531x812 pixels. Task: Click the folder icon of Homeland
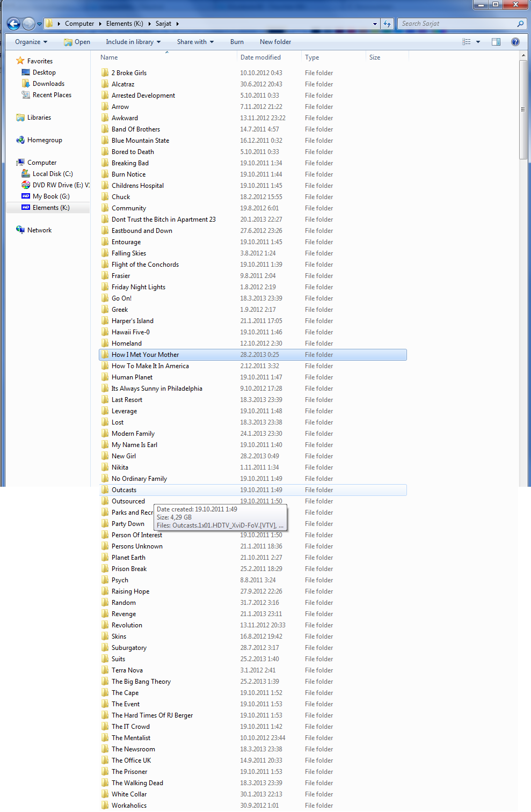point(105,343)
